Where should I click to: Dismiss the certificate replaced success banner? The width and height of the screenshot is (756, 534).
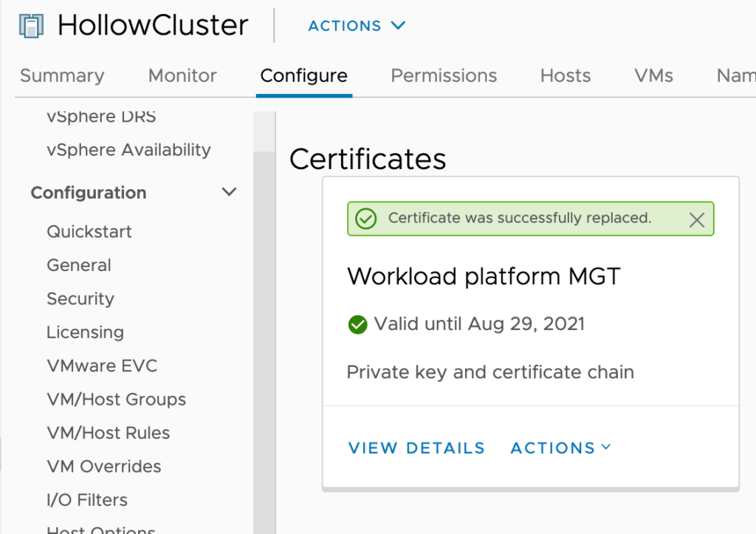point(696,219)
